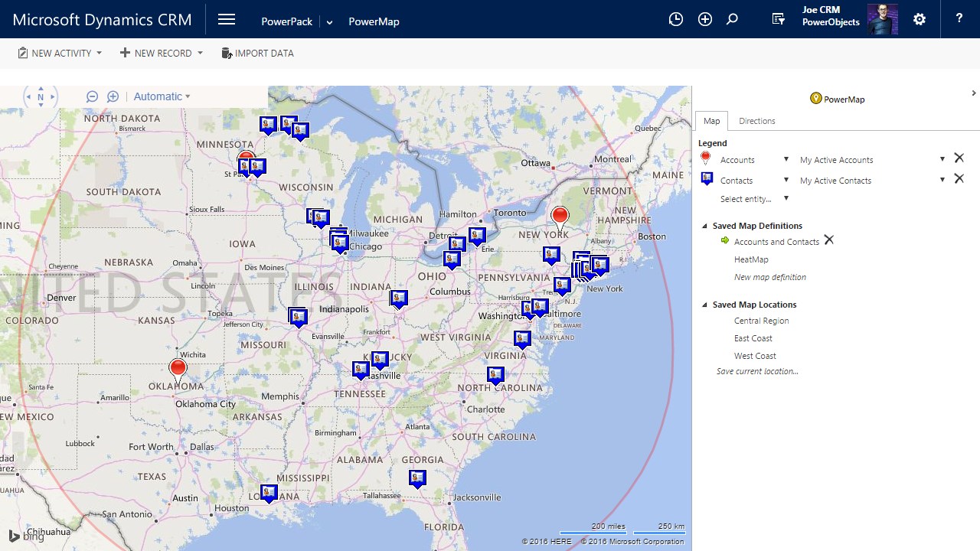Open the search magnifier in the header

click(x=733, y=20)
